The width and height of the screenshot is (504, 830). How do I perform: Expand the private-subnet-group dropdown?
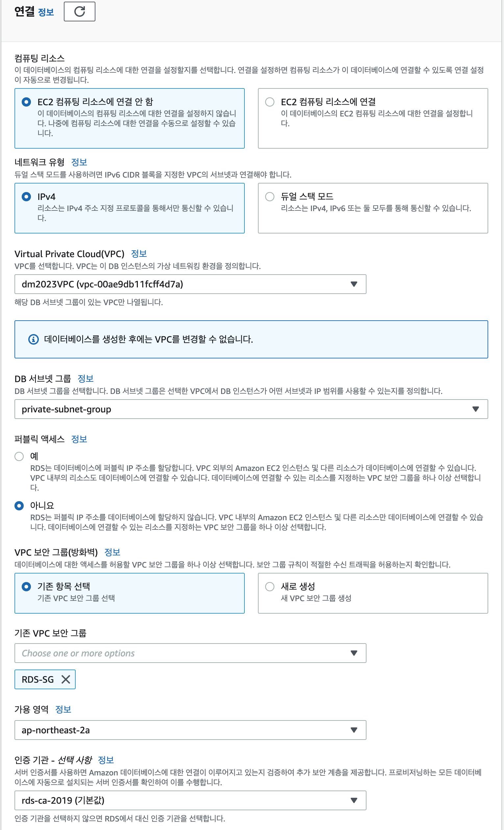[251, 409]
